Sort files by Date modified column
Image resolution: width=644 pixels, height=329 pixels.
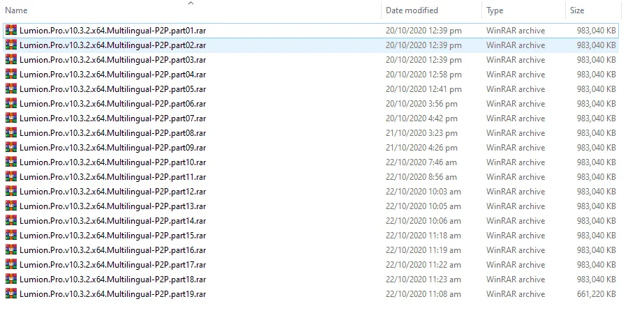pos(412,10)
